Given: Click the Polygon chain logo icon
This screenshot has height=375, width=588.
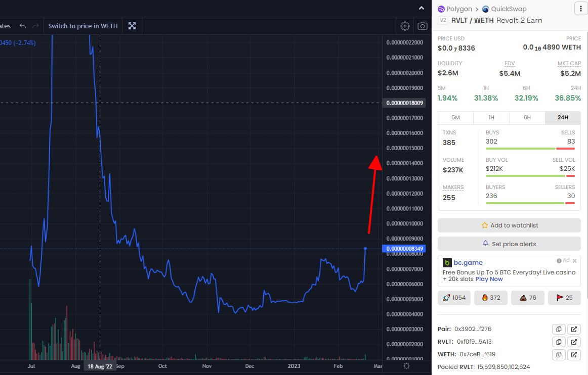Looking at the screenshot, I should pos(441,9).
